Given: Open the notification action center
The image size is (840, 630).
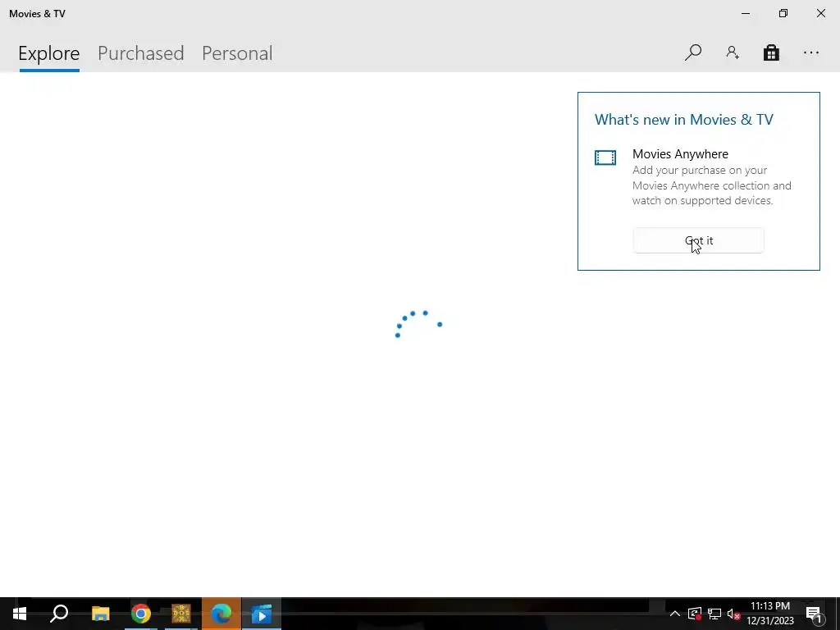Looking at the screenshot, I should click(x=815, y=614).
